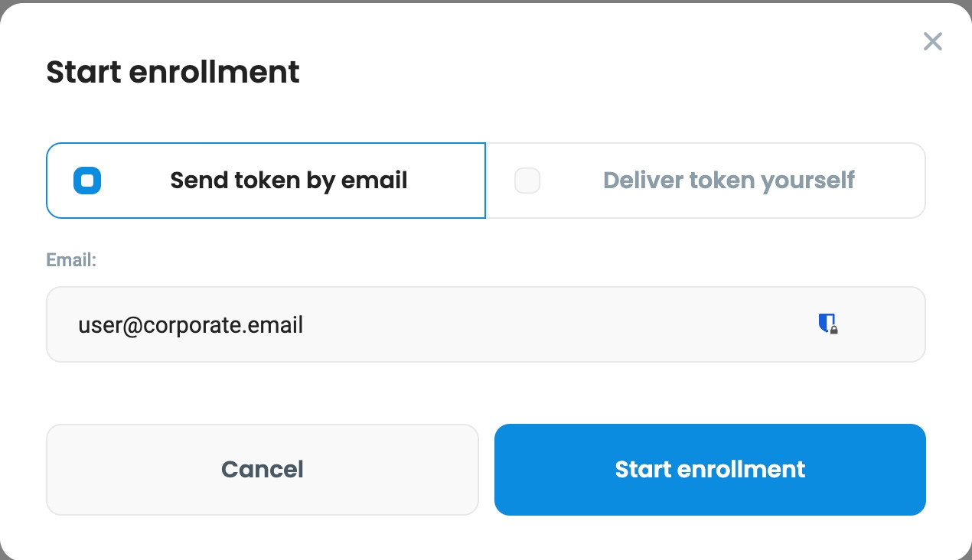Screen dimensions: 972x560
Task: Close the Start enrollment dialog with X
Action: tap(932, 41)
